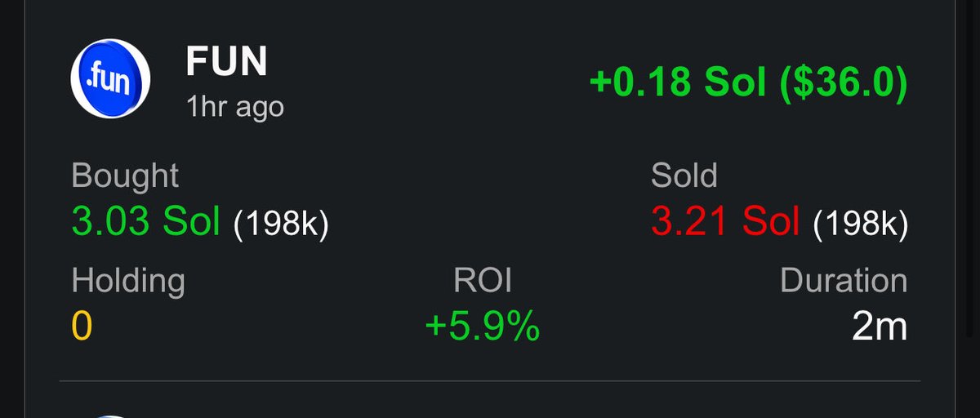
Task: Click the Bought label
Action: pos(125,176)
